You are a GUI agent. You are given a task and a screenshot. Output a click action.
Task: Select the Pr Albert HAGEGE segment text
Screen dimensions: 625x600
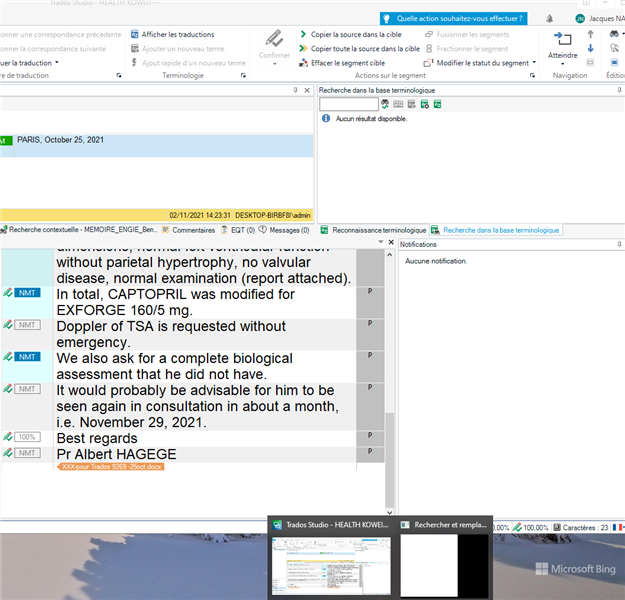click(116, 454)
